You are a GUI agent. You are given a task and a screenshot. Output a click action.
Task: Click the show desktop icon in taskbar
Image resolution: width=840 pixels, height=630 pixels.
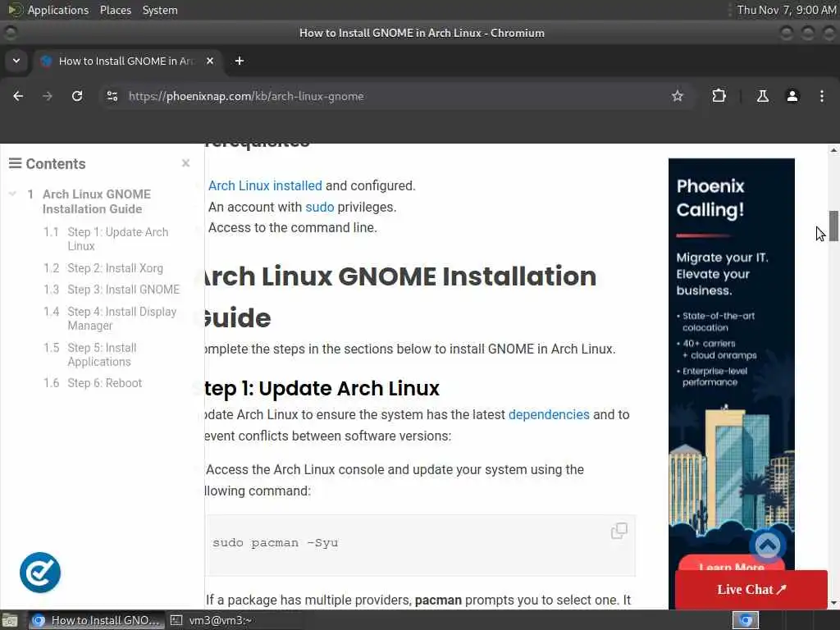tap(10, 620)
